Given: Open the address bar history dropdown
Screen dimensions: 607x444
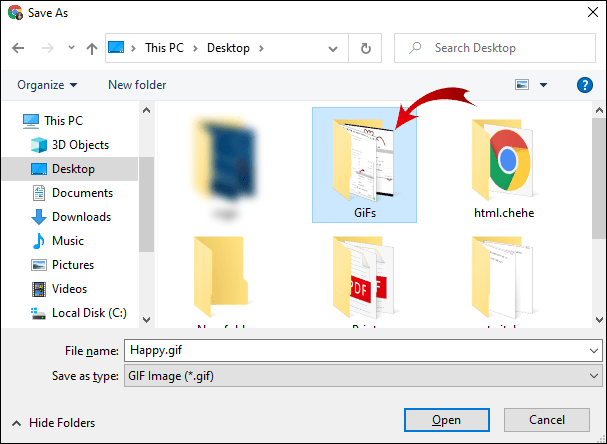Looking at the screenshot, I should (x=333, y=49).
